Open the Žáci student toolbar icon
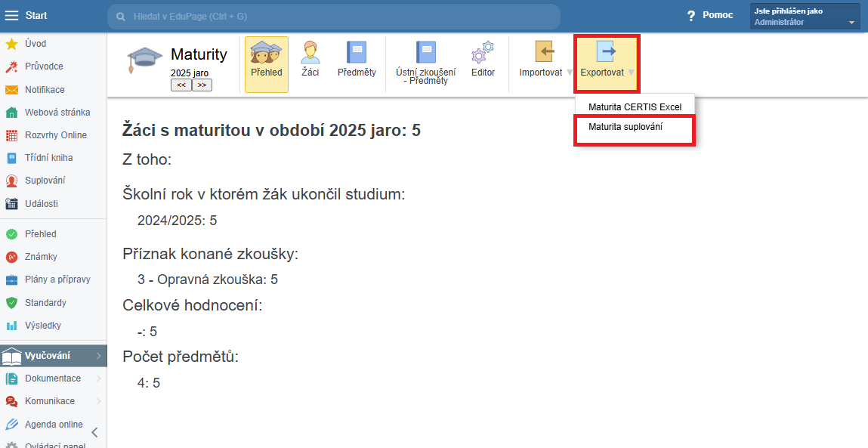This screenshot has height=448, width=868. 310,53
